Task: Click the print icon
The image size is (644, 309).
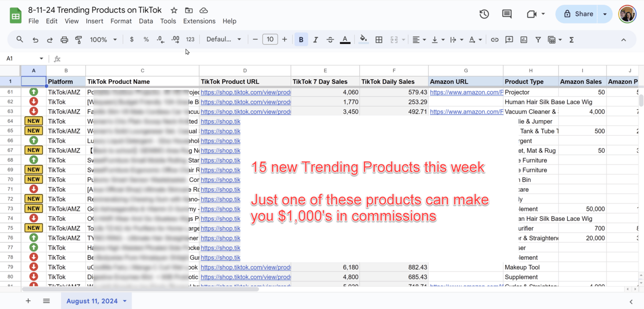Action: pyautogui.click(x=64, y=39)
